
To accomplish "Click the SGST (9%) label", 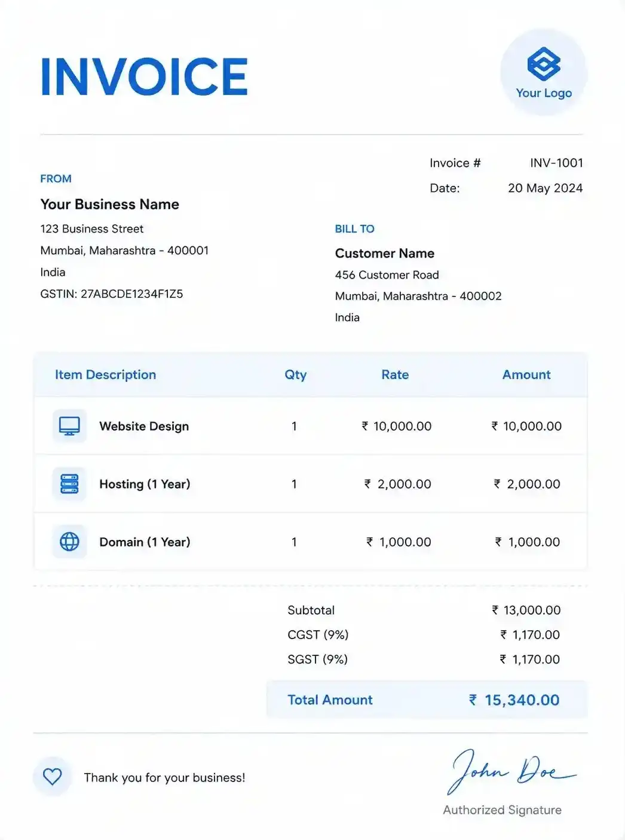I will click(317, 659).
